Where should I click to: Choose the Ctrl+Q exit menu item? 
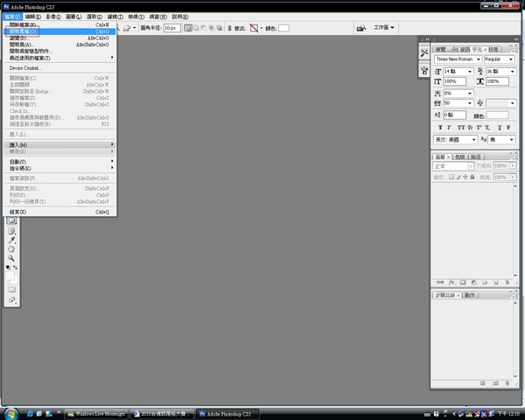[59, 212]
